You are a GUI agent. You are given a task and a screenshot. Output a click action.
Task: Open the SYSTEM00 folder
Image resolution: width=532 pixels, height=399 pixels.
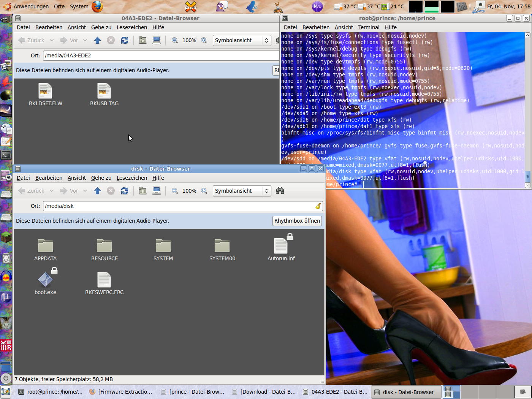click(x=222, y=250)
